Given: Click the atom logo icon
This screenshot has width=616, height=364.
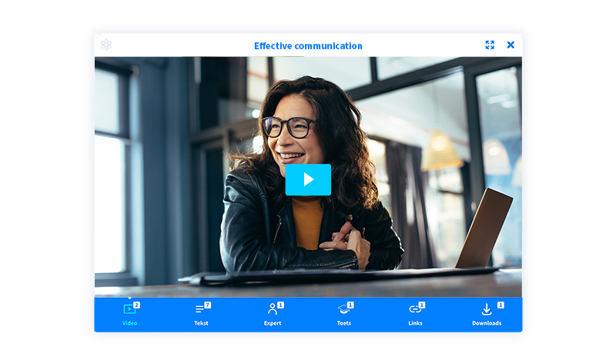Looking at the screenshot, I should tap(106, 45).
